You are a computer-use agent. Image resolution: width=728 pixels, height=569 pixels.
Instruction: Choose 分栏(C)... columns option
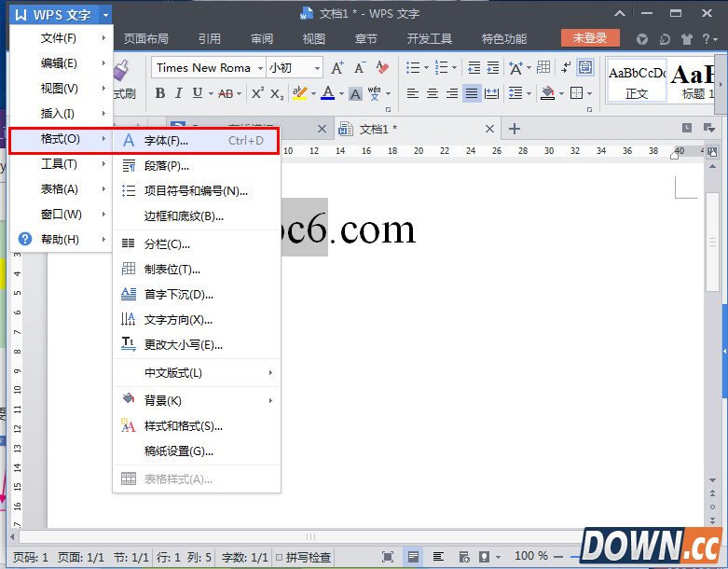click(197, 244)
